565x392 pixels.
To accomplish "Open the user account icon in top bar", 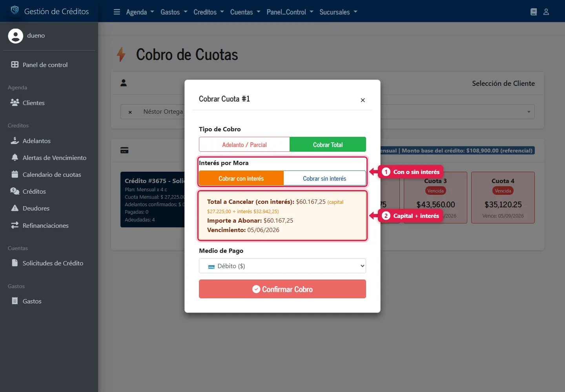I will [546, 12].
